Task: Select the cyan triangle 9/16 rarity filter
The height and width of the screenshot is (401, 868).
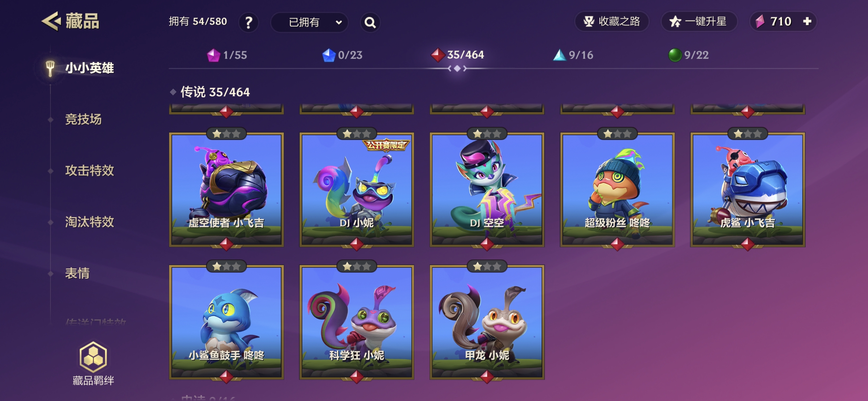Action: [x=573, y=55]
